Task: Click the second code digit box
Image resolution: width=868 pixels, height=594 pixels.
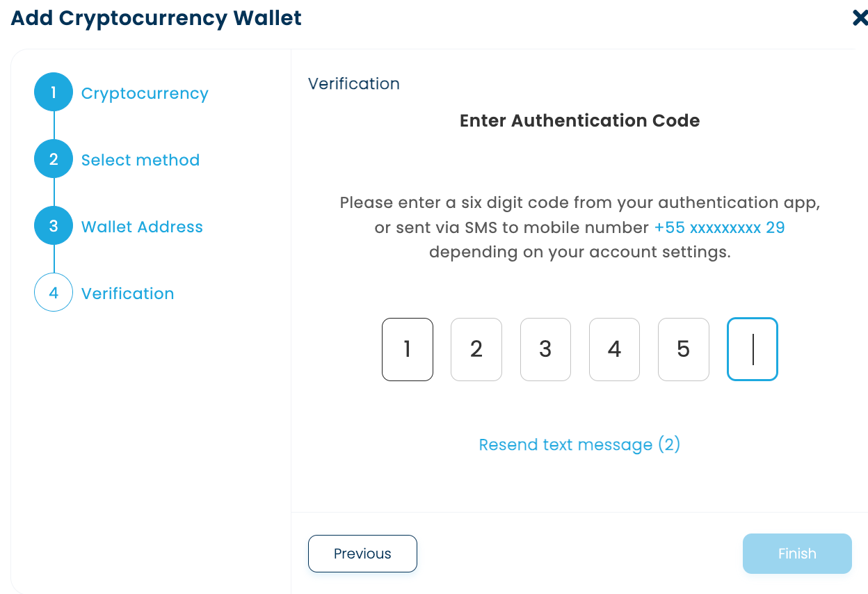Action: 476,349
